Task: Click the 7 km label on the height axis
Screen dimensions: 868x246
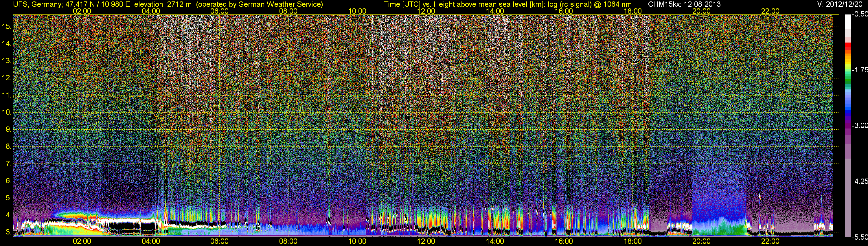Action: pos(8,164)
